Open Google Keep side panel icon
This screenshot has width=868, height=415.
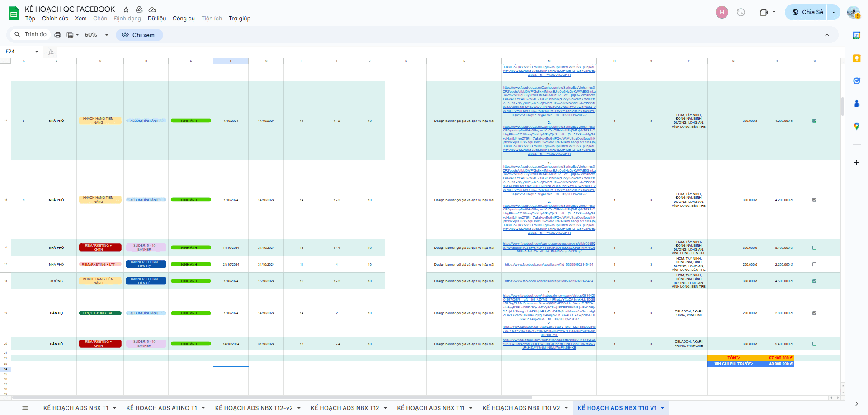pos(856,58)
